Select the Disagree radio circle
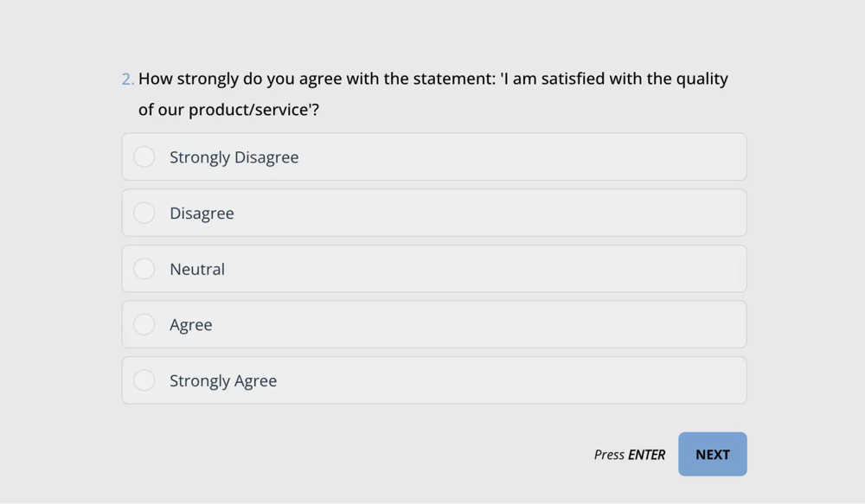This screenshot has height=504, width=865. point(144,213)
